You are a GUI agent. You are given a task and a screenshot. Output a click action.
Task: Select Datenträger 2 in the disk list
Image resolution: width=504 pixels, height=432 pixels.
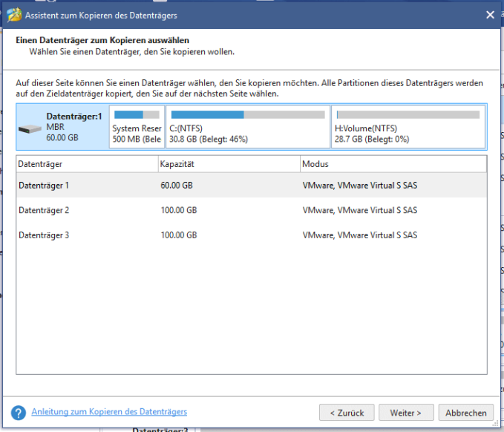[x=45, y=211]
